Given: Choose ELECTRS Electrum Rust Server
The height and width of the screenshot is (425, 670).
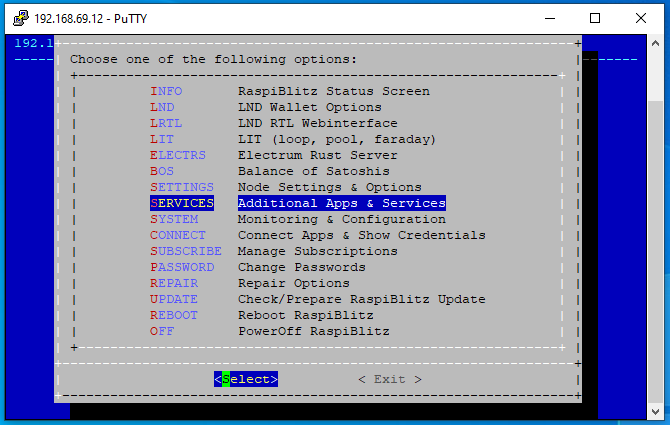Looking at the screenshot, I should [x=273, y=155].
